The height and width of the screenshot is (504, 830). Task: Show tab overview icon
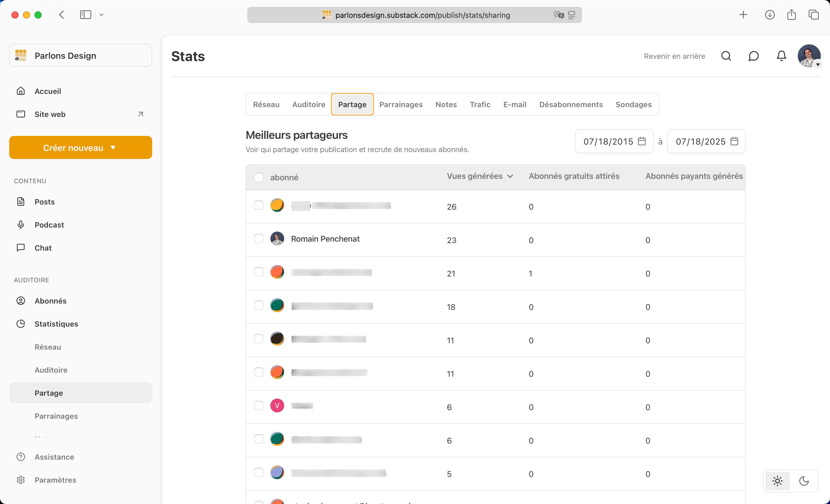814,15
